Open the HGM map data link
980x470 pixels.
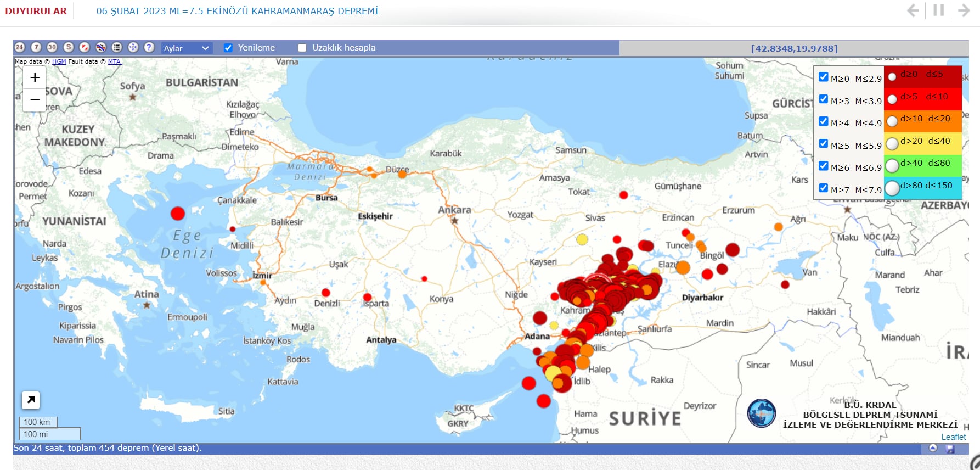(59, 61)
